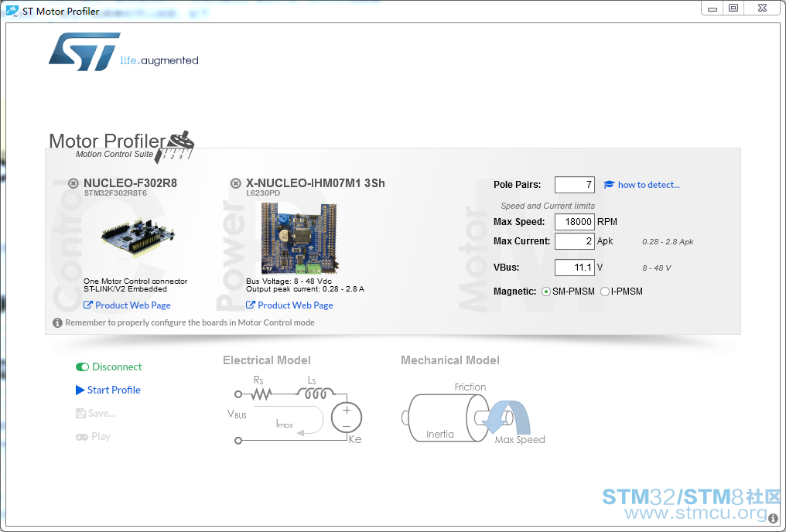This screenshot has height=532, width=786.
Task: Click the Save... button
Action: 95,413
